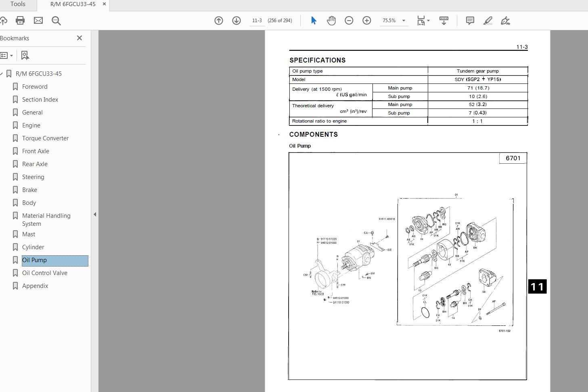
Task: Add a sticky note comment
Action: tap(469, 20)
